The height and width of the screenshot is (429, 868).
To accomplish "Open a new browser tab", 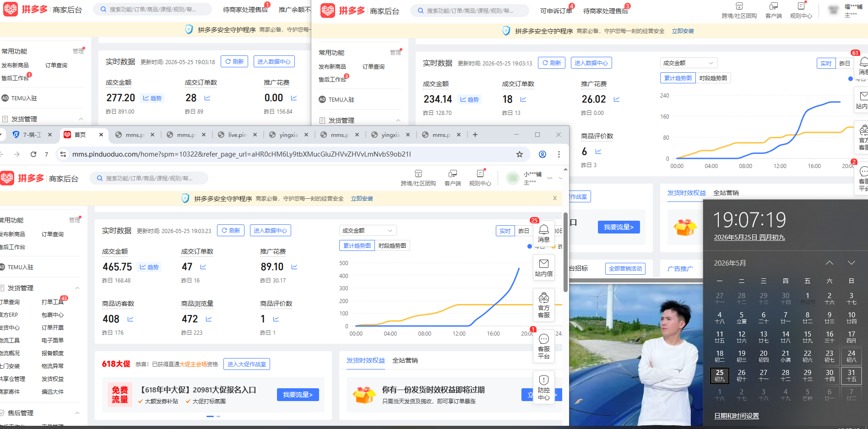I will (475, 135).
